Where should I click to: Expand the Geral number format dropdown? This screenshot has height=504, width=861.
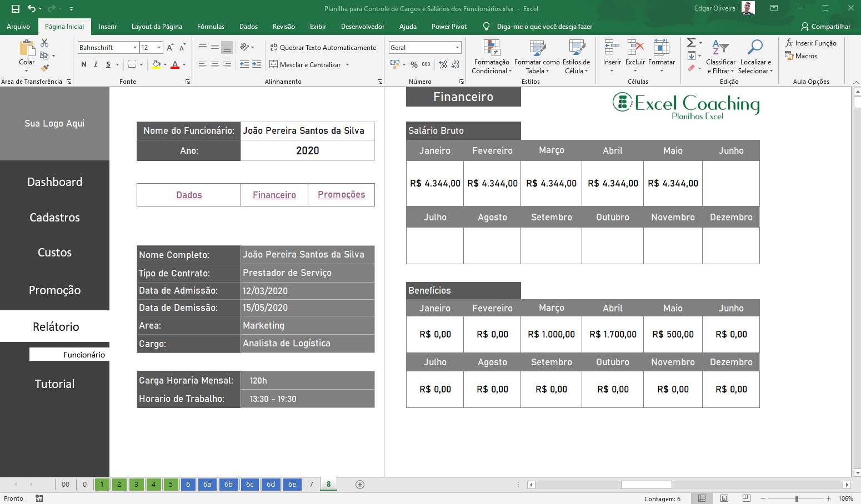click(457, 48)
